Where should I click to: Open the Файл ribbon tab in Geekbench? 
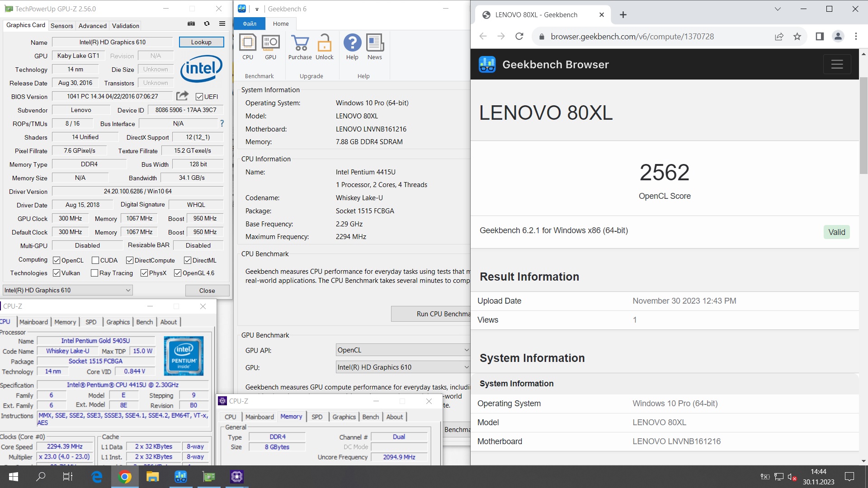point(250,24)
